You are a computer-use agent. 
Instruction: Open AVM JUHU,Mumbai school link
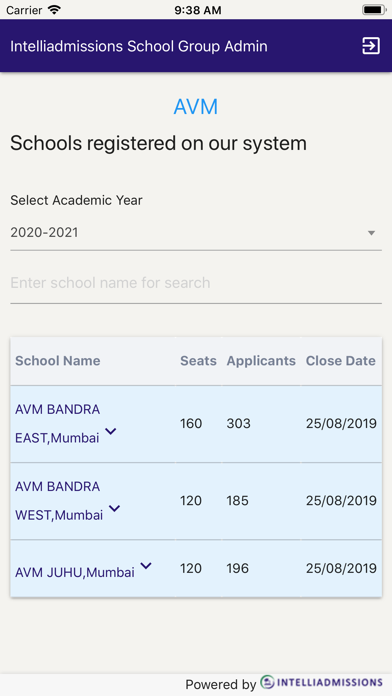coord(75,572)
